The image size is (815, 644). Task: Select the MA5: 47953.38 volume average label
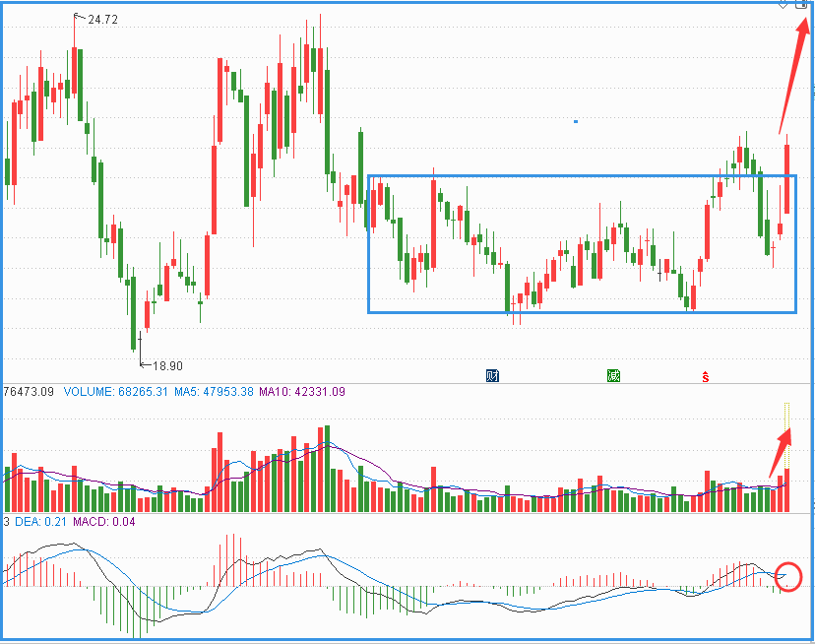(214, 392)
